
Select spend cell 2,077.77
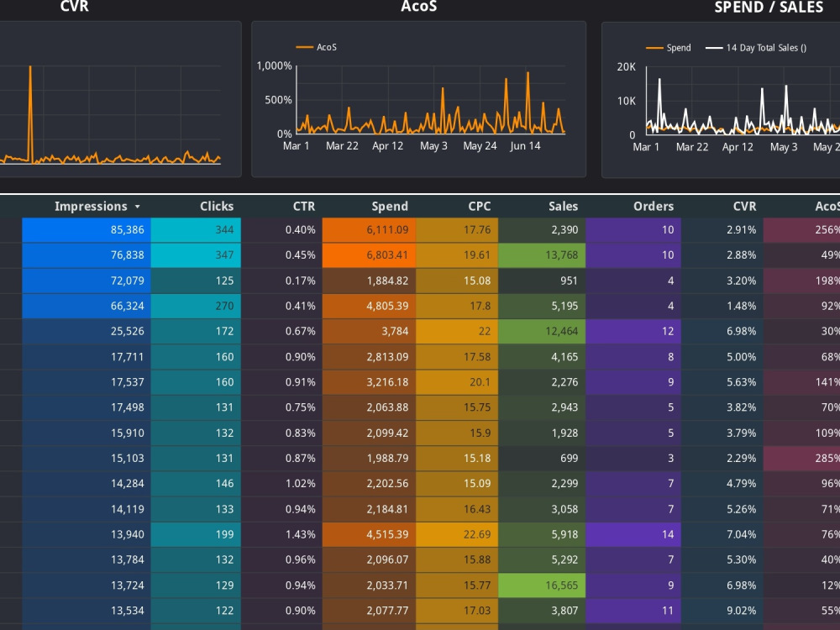(369, 610)
